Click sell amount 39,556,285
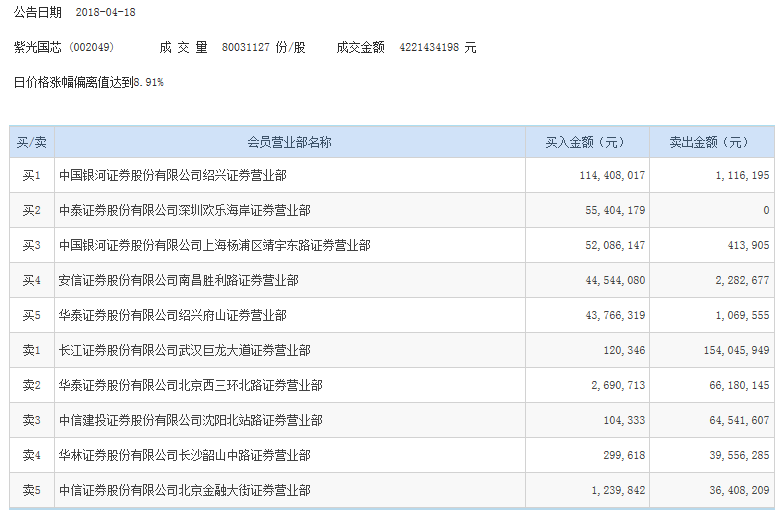783x517 pixels. click(740, 455)
